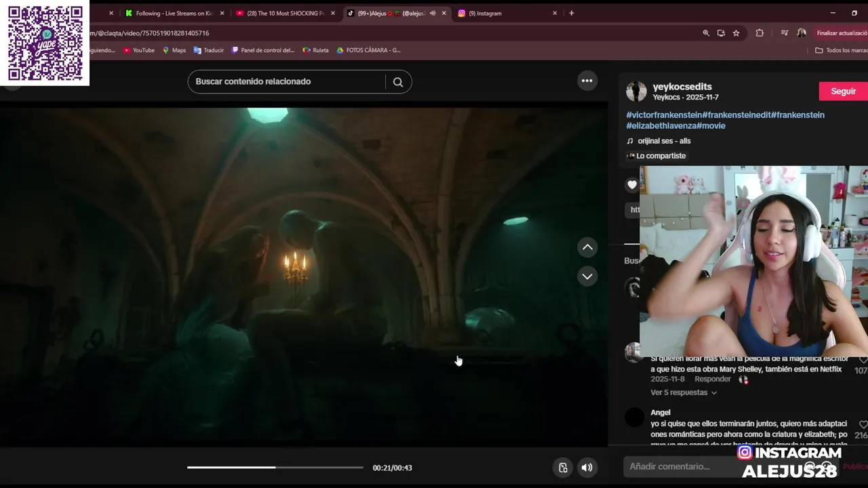Open the Maps bookmark
This screenshot has width=868, height=488.
click(x=174, y=50)
